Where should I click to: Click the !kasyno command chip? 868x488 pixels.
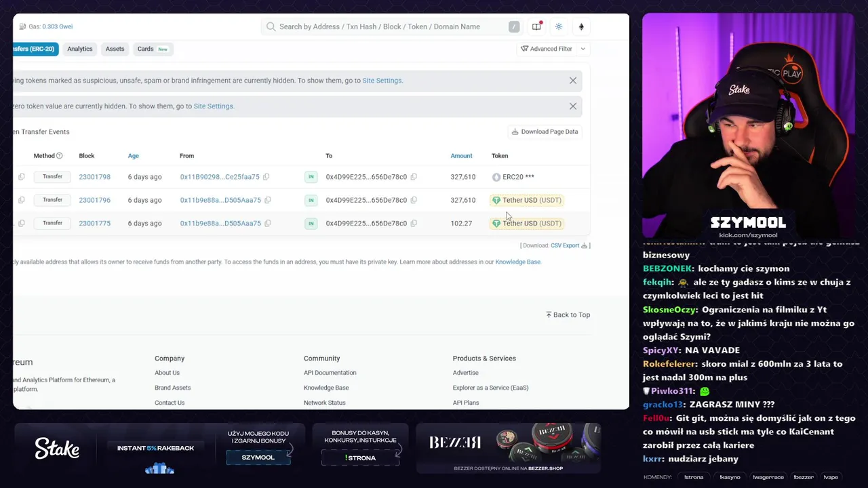point(730,477)
